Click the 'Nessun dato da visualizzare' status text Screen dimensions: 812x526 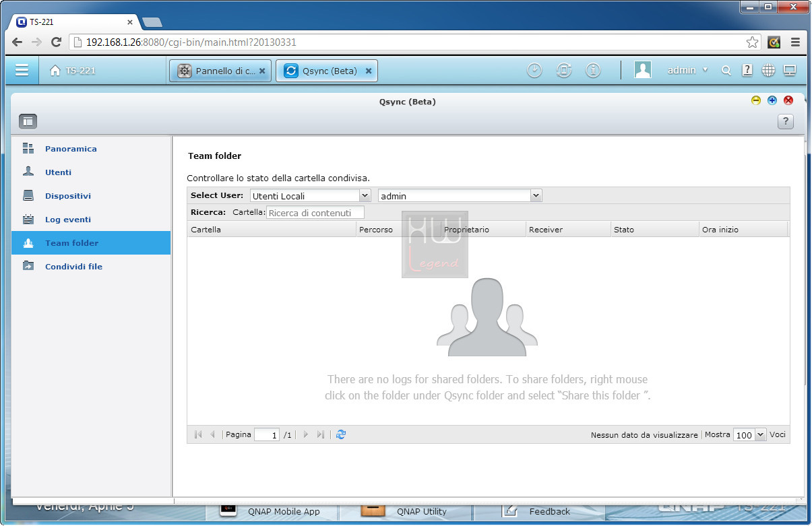coord(644,435)
